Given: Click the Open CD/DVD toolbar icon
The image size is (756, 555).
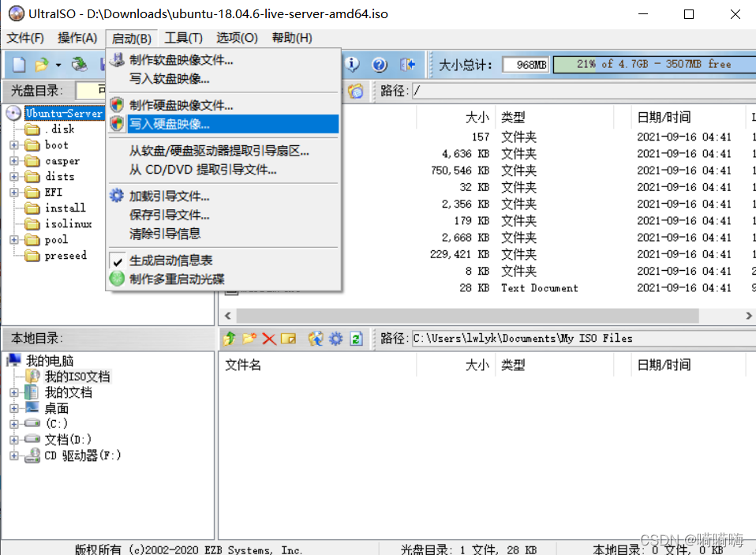Looking at the screenshot, I should pyautogui.click(x=80, y=64).
